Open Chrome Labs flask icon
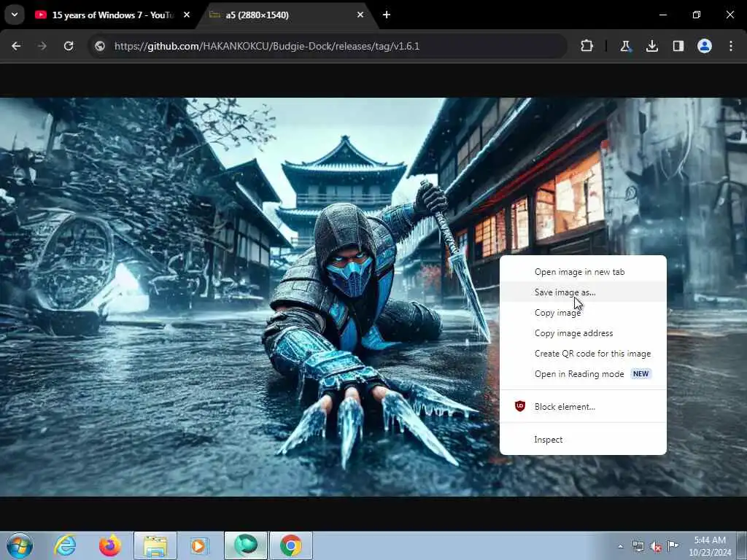Viewport: 747px width, 560px height. pyautogui.click(x=625, y=46)
